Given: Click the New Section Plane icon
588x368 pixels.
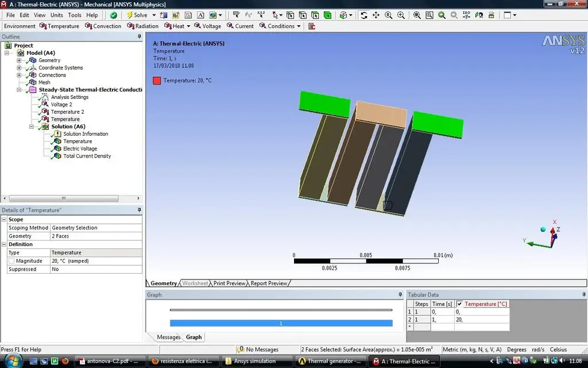Looking at the screenshot, I should (x=164, y=15).
